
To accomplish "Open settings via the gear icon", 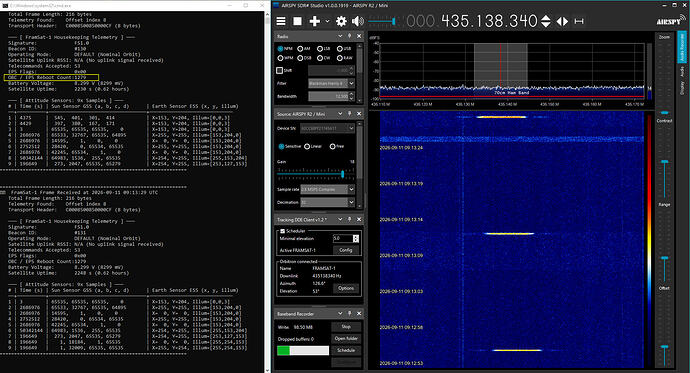I will (x=341, y=21).
